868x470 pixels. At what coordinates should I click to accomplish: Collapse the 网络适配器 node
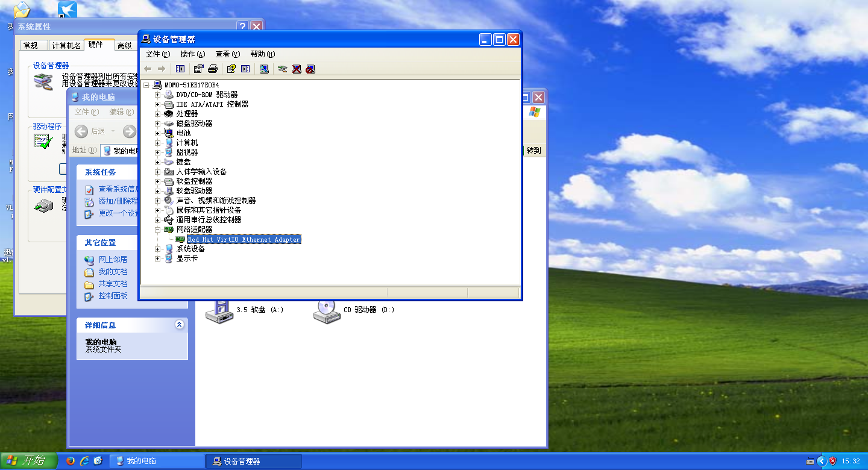pos(158,230)
